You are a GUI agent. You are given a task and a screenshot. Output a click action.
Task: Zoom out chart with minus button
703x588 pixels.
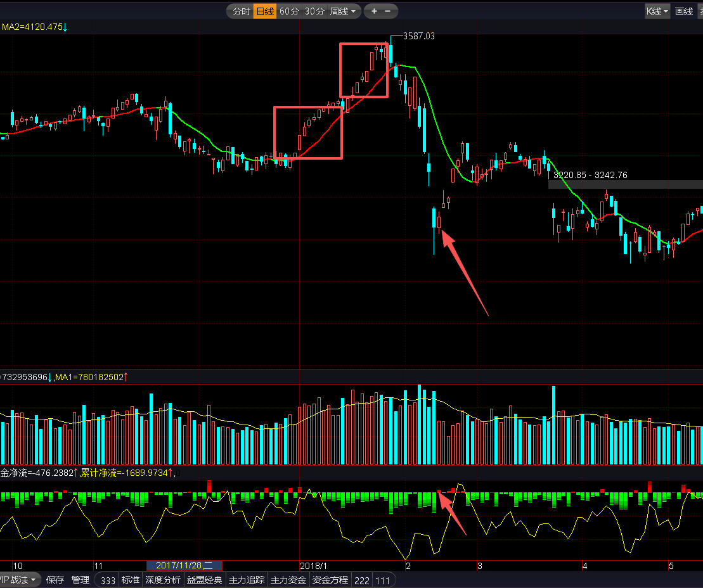(388, 11)
